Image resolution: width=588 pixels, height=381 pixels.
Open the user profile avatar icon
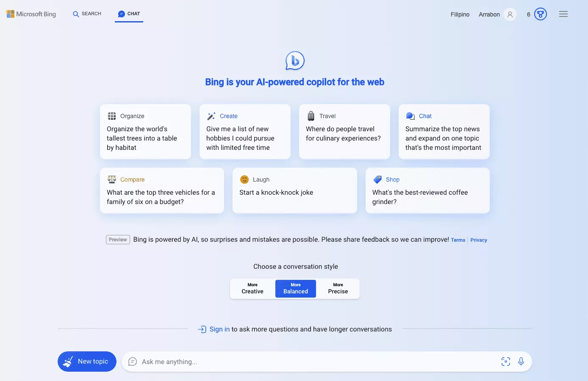[x=510, y=14]
